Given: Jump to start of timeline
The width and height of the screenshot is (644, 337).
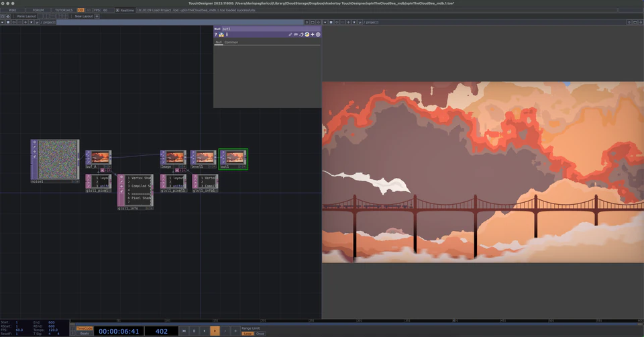Looking at the screenshot, I should click(x=184, y=331).
